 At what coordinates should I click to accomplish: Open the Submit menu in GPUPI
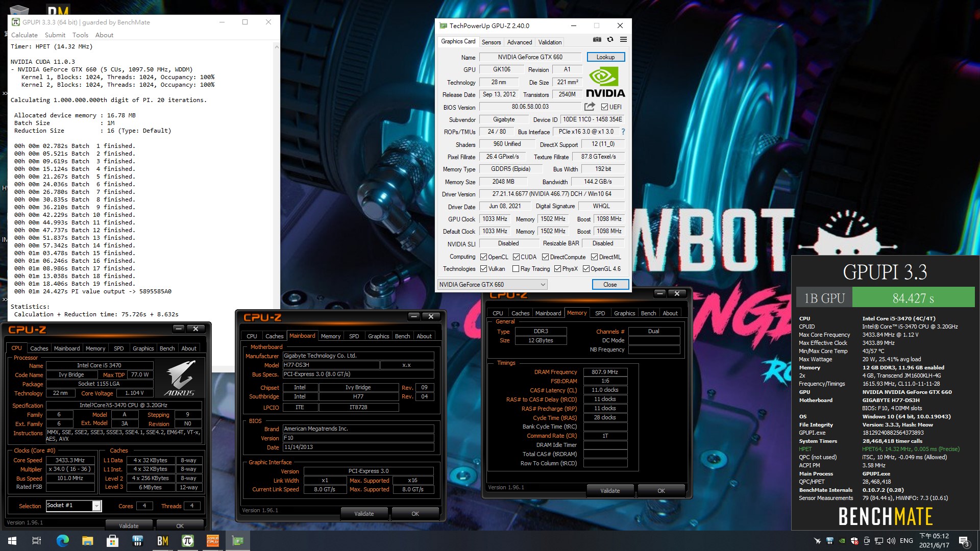click(x=55, y=35)
